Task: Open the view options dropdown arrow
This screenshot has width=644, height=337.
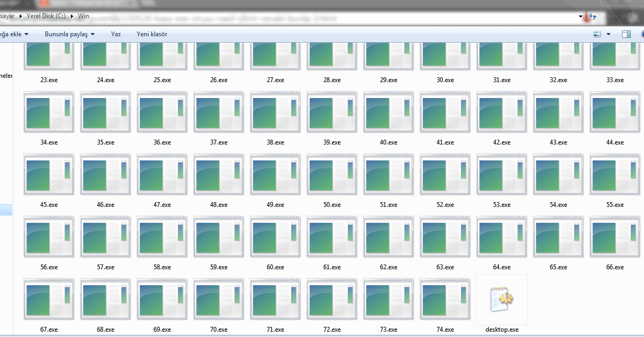Action: tap(608, 35)
